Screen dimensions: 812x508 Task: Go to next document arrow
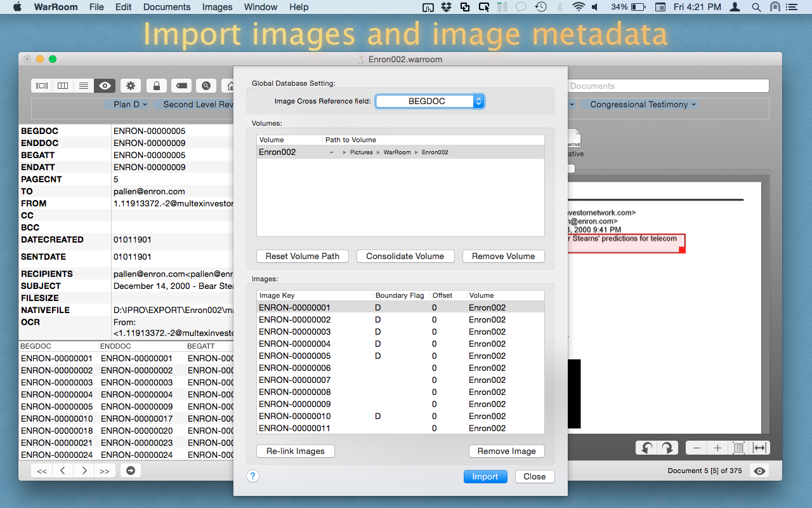tap(84, 471)
